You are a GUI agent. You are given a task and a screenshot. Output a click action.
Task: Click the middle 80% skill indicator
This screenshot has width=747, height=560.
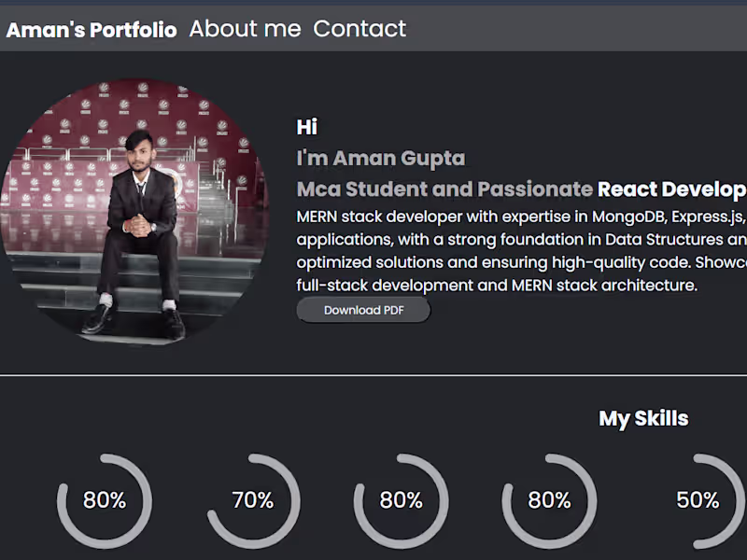point(402,500)
